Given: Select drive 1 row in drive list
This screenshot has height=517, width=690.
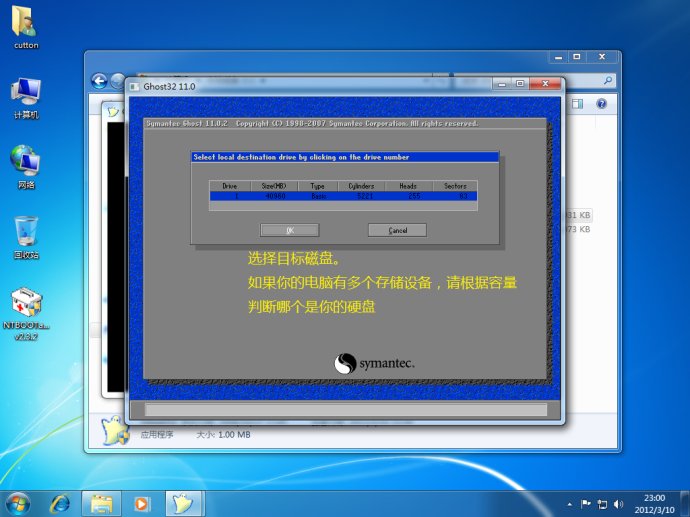Looking at the screenshot, I should tap(343, 196).
